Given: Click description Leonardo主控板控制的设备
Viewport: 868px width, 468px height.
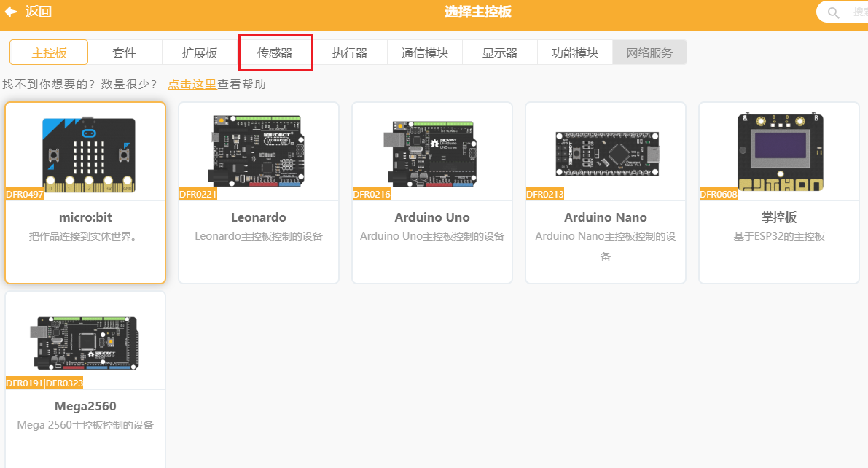Looking at the screenshot, I should 259,236.
